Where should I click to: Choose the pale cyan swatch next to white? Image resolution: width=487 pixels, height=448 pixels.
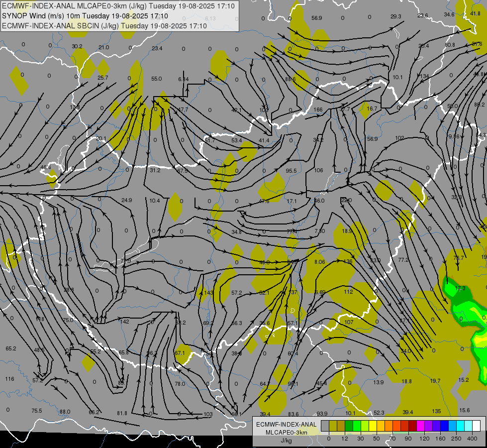tap(469, 426)
